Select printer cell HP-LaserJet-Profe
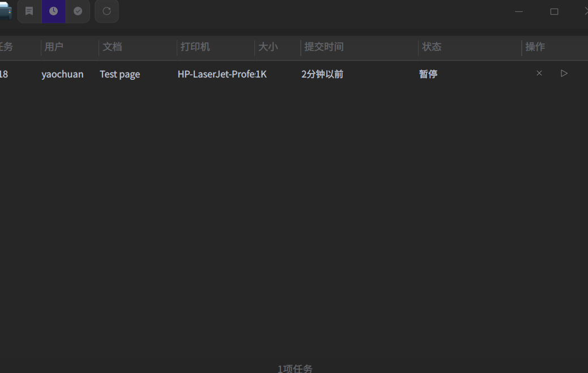 point(216,74)
